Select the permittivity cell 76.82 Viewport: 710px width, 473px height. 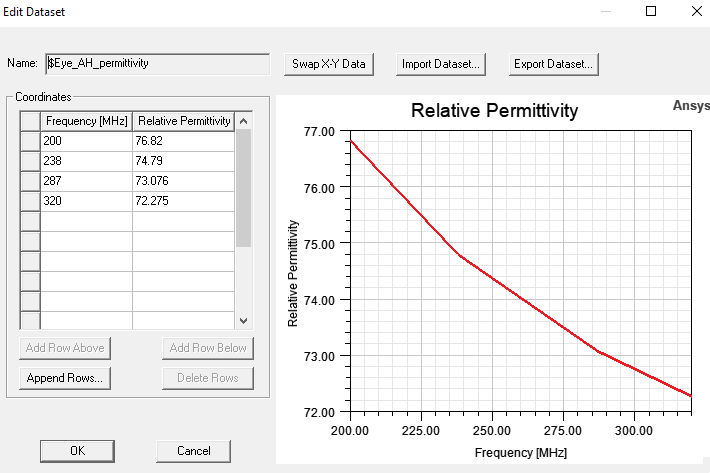pos(183,141)
